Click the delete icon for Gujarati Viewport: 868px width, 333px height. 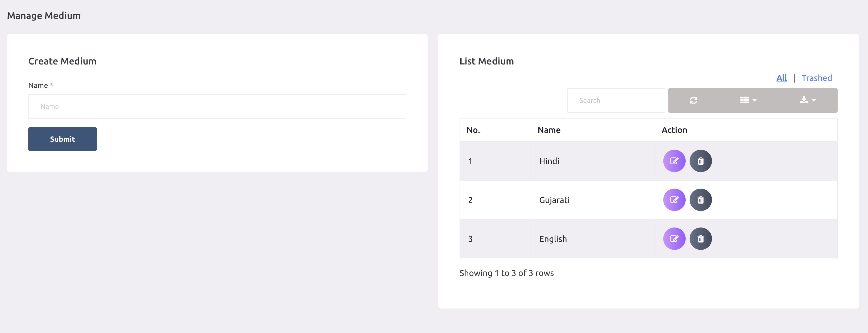click(x=699, y=200)
